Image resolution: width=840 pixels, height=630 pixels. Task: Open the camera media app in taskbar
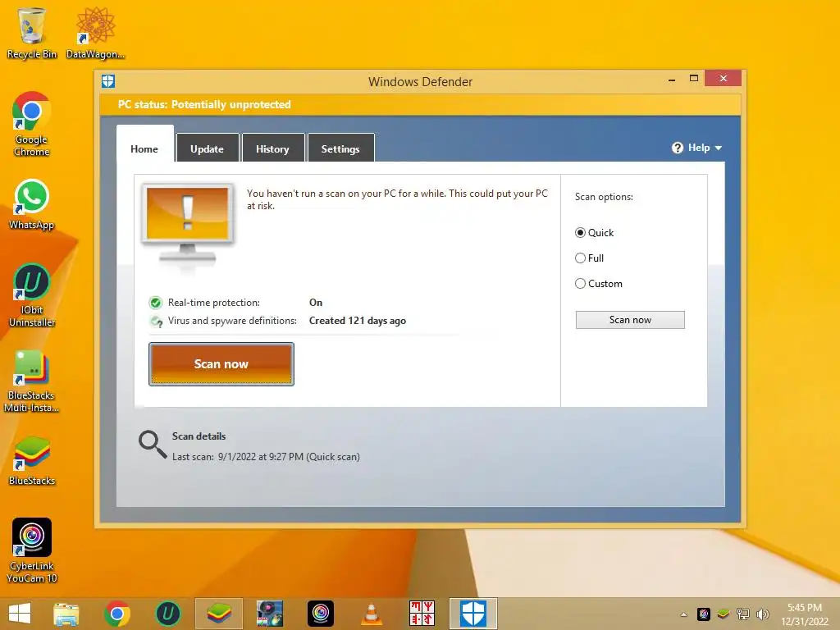point(269,614)
